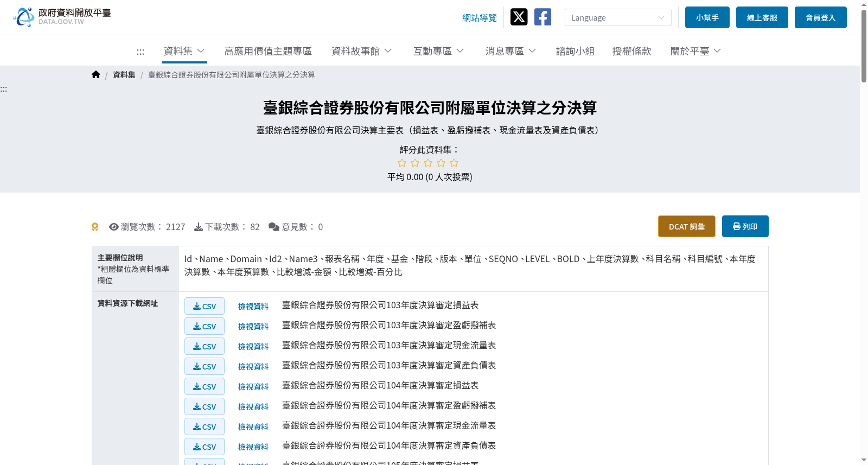Click the eye icon beside 瀏覽次數
The height and width of the screenshot is (465, 868).
pos(114,227)
